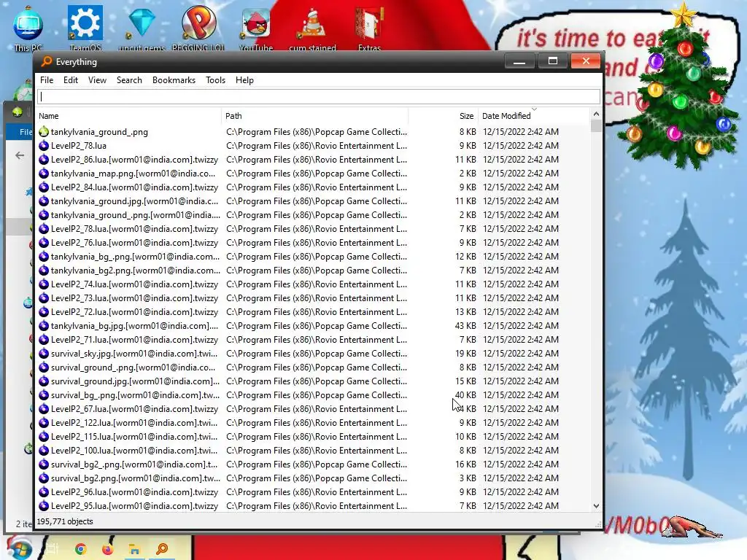The image size is (747, 560).
Task: Open the View menu
Action: point(97,80)
